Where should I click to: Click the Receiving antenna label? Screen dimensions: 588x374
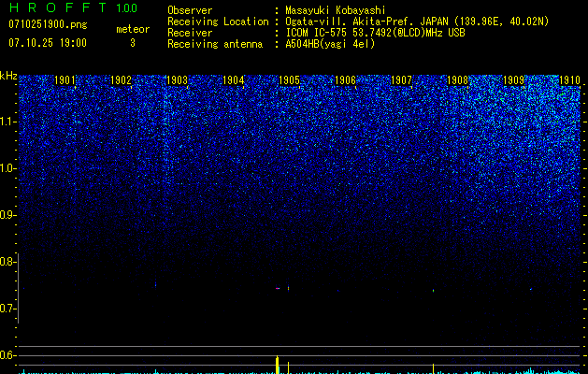point(215,44)
